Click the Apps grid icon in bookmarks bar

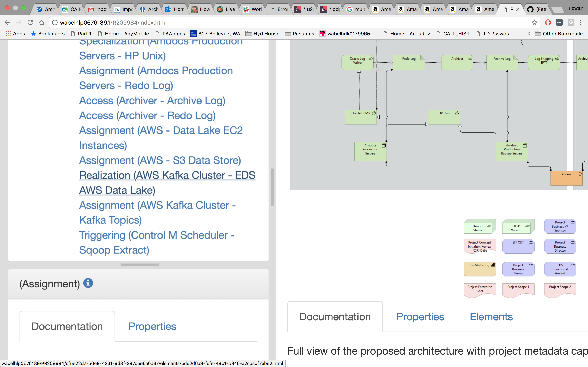pyautogui.click(x=8, y=33)
